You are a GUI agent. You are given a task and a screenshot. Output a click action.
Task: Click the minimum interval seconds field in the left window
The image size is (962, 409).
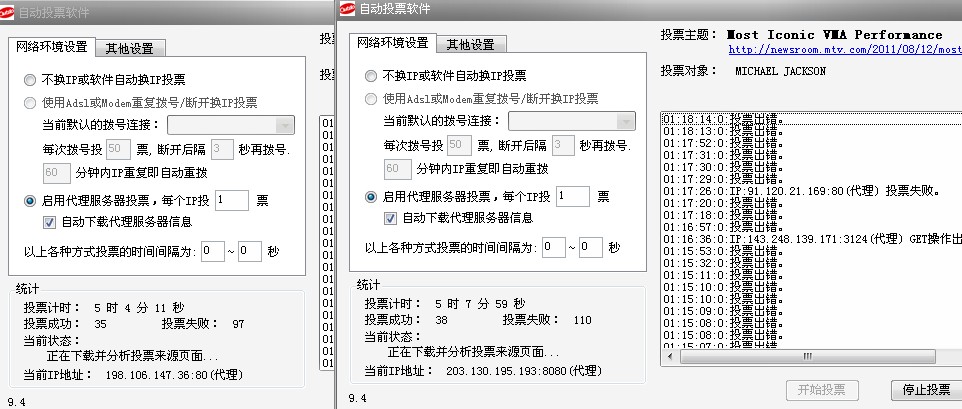point(212,250)
